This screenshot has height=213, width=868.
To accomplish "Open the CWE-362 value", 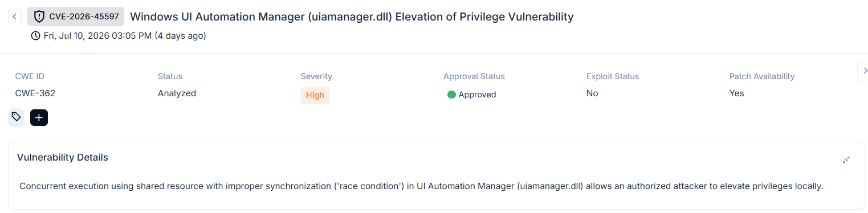I will 35,93.
